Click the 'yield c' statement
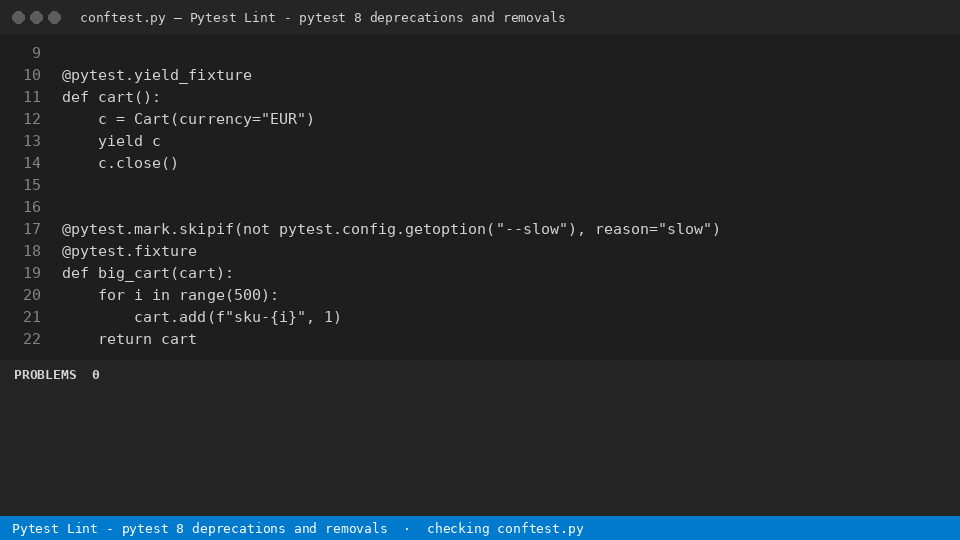The height and width of the screenshot is (540, 960). 129,141
